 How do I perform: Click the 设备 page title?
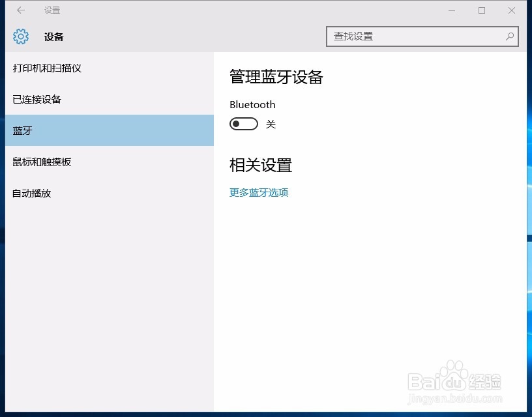(53, 36)
